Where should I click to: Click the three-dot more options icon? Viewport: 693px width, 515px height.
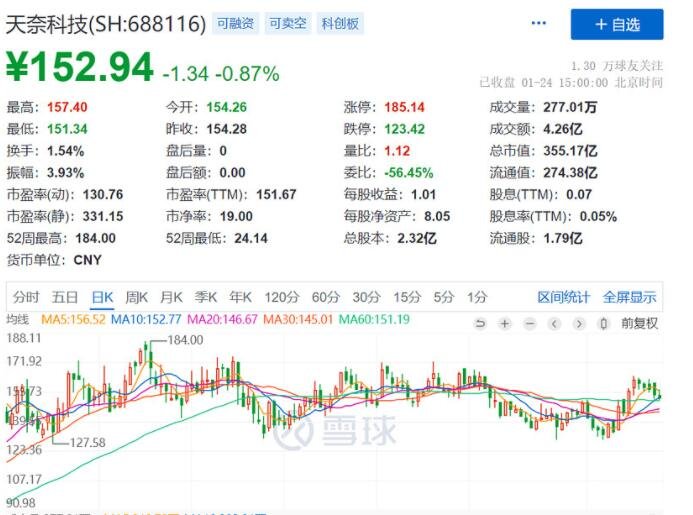tap(538, 23)
